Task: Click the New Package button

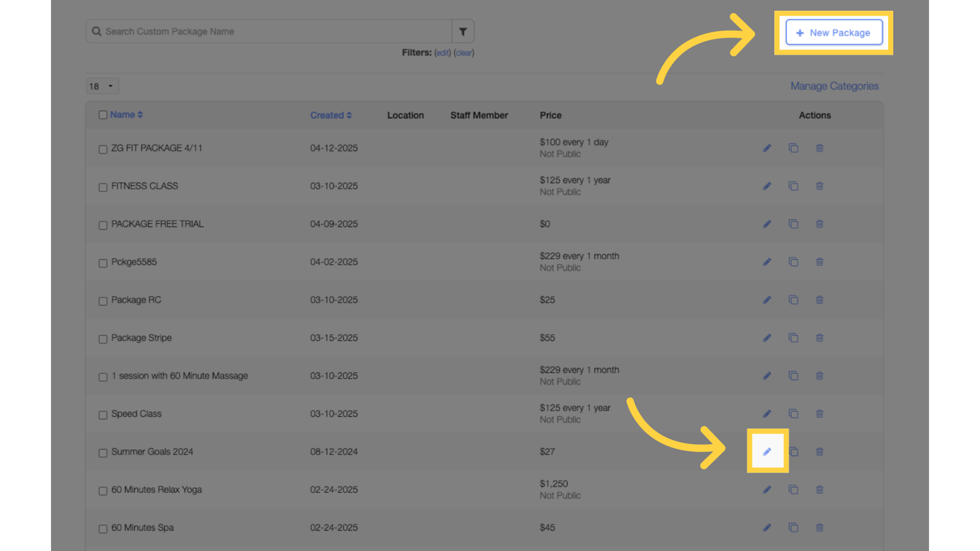Action: tap(834, 32)
